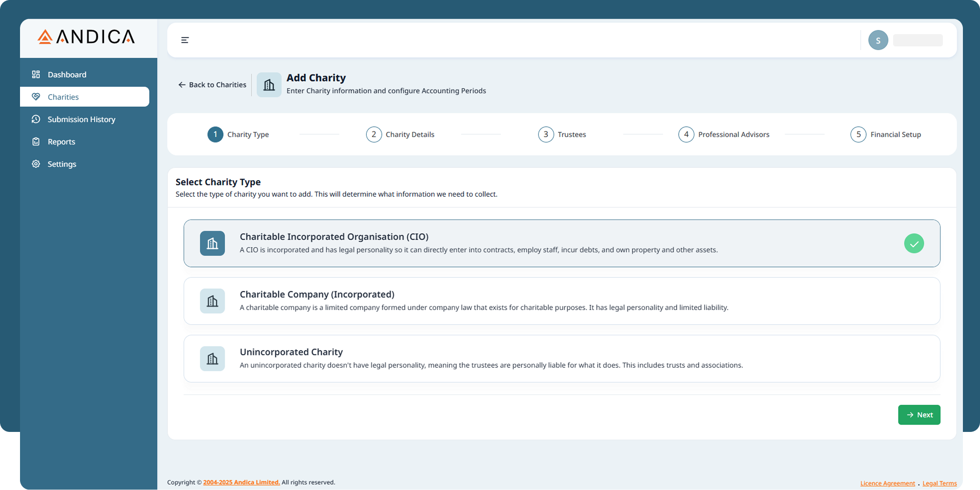Jump to step 3 Trustees
The image size is (980, 490).
562,135
